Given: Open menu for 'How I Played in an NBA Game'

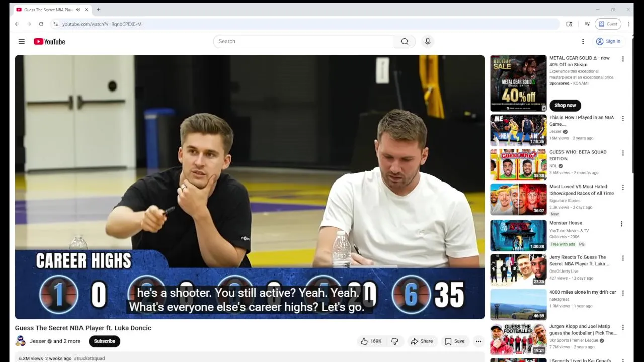Looking at the screenshot, I should pos(623,118).
